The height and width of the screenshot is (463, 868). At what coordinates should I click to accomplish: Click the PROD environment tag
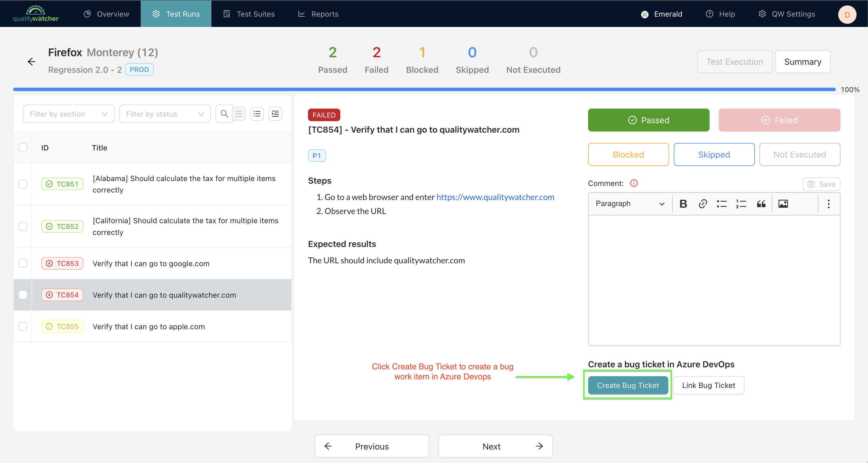(140, 69)
